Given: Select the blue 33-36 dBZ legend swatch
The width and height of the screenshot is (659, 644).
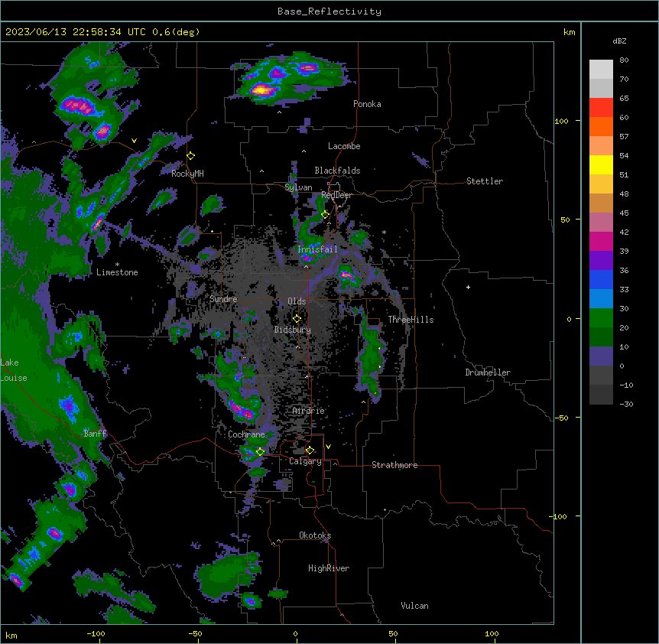Looking at the screenshot, I should tap(601, 279).
